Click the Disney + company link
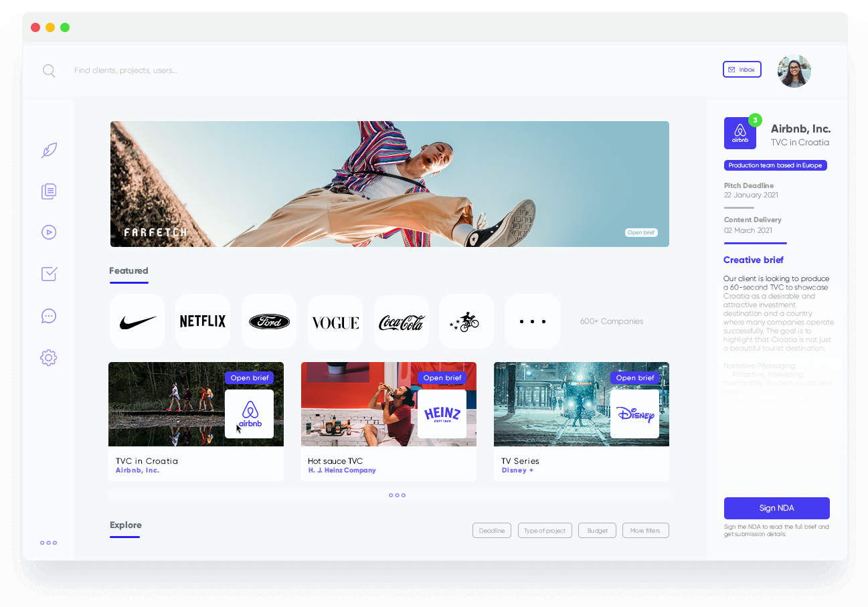Image resolution: width=868 pixels, height=607 pixels. coord(517,470)
